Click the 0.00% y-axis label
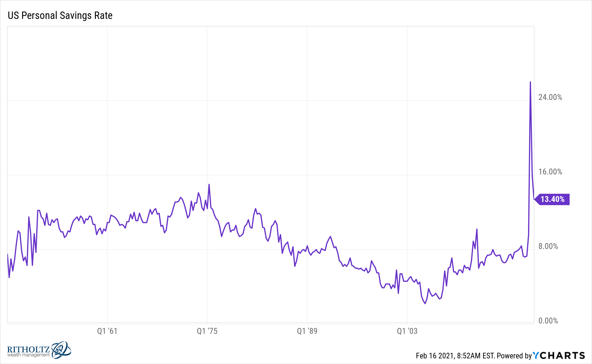This screenshot has width=592, height=364. (548, 321)
